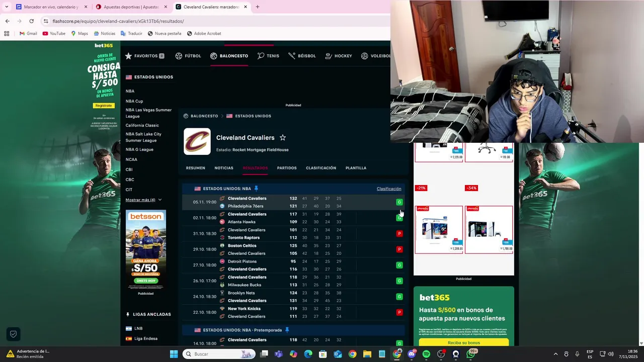
Task: Click the Cleveland Cavaliers team logo
Action: pyautogui.click(x=197, y=141)
